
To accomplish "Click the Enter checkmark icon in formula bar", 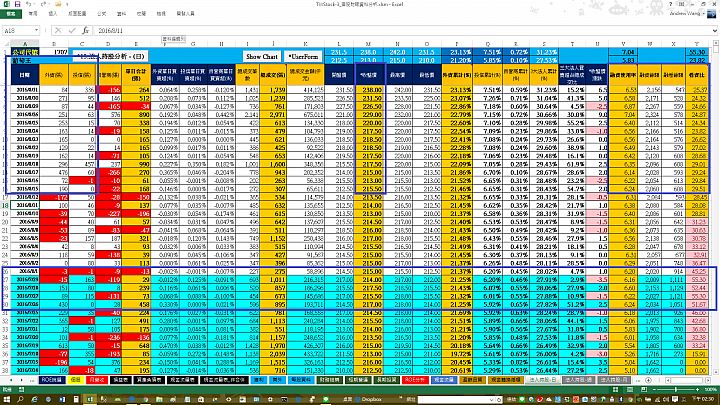I will [72, 30].
